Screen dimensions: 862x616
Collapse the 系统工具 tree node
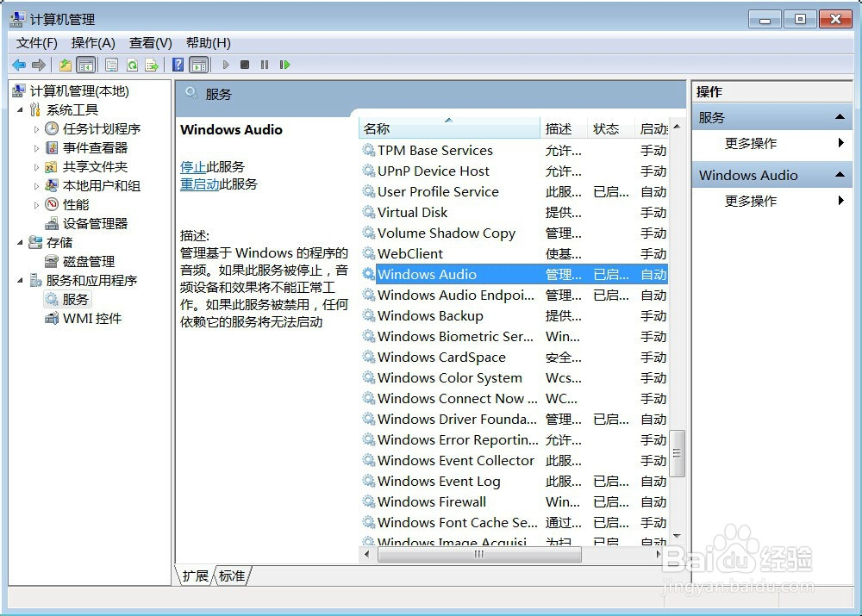21,110
